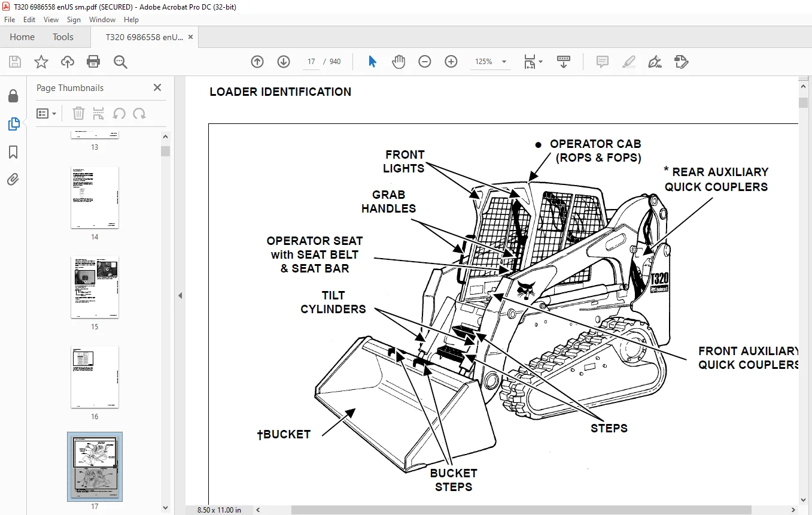Open the Bookmarks panel
Image resolution: width=812 pixels, height=515 pixels.
click(x=13, y=152)
